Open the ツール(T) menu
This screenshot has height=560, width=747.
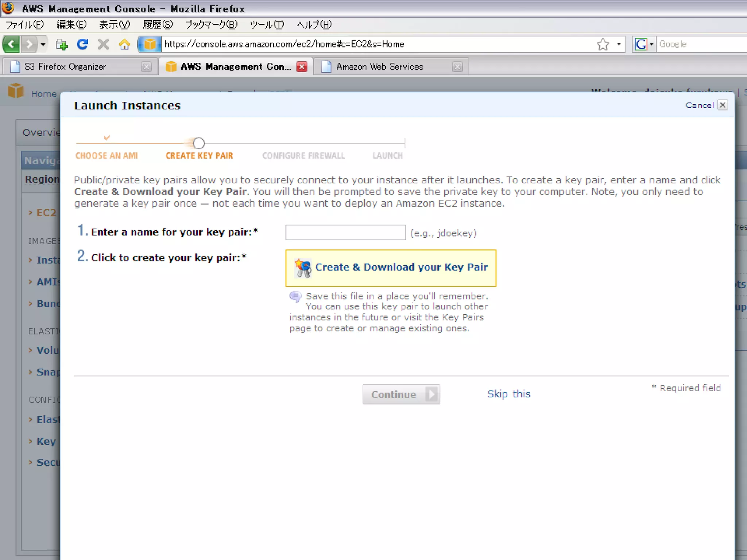(267, 24)
